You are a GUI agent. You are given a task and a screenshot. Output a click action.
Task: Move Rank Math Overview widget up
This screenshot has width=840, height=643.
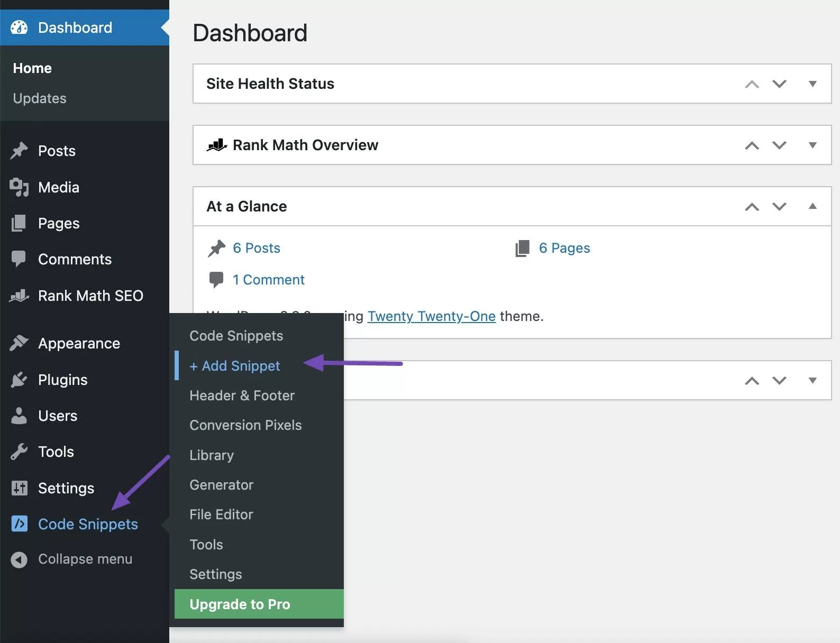752,145
